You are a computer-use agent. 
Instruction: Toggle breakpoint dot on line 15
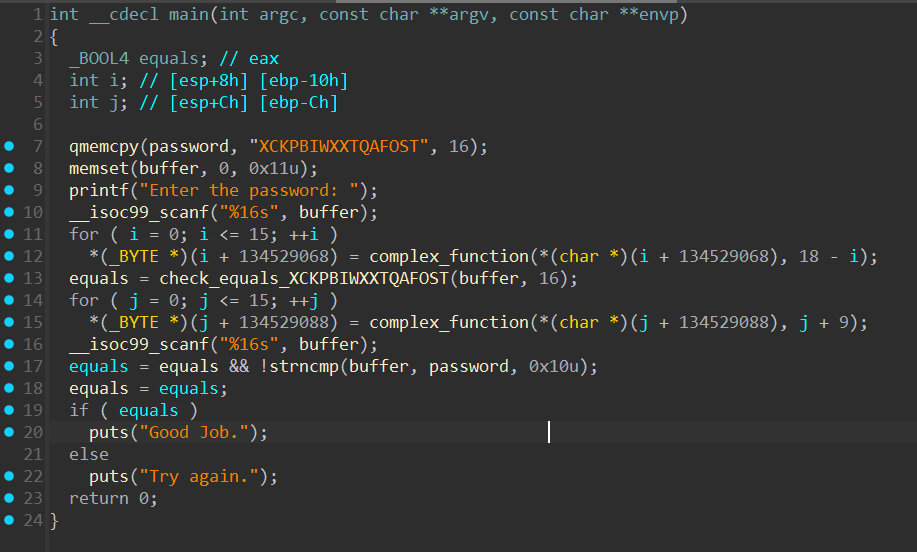point(9,322)
